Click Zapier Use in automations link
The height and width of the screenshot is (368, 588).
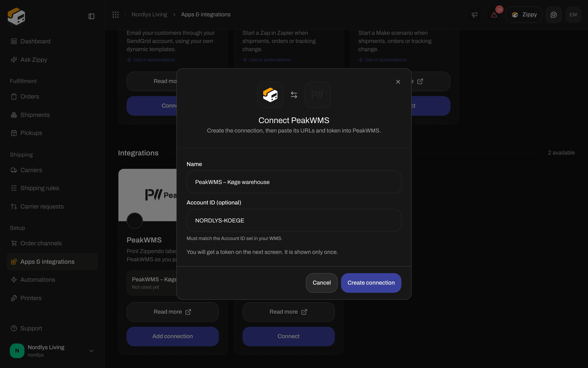[267, 60]
